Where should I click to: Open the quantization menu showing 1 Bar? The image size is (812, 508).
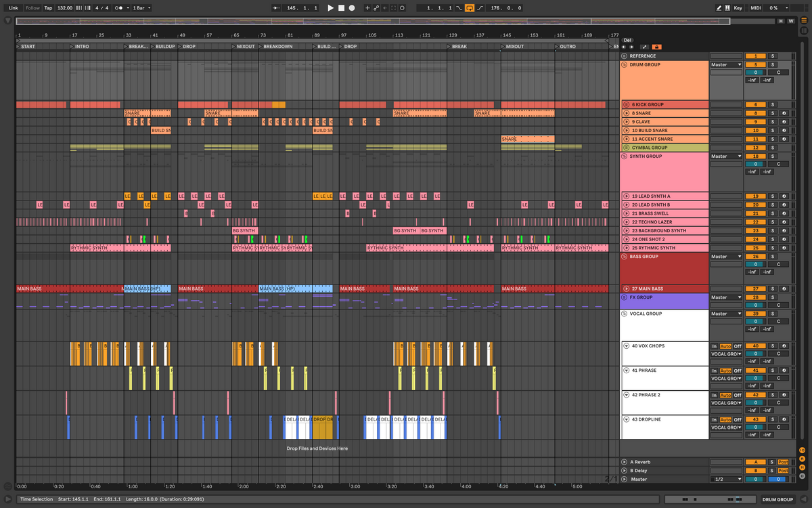(x=141, y=8)
